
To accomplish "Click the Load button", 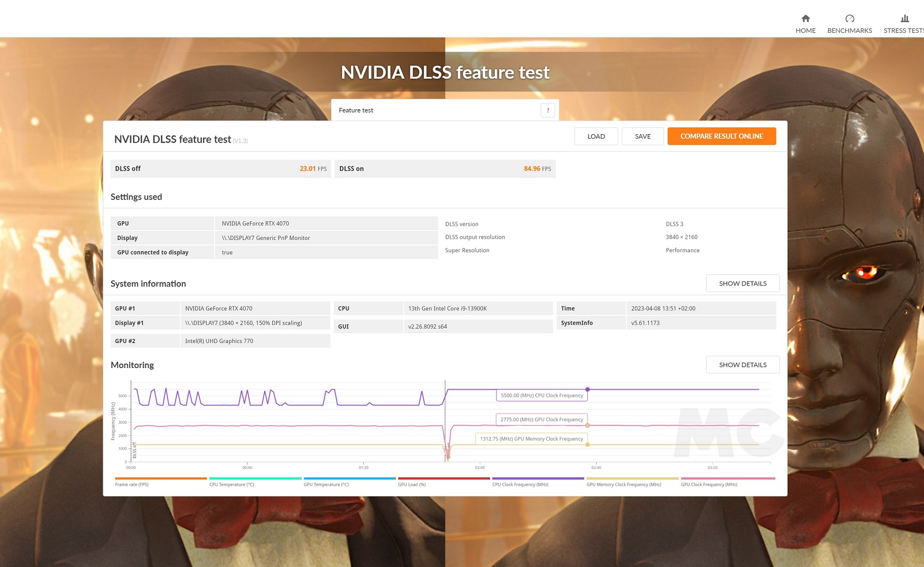I will pyautogui.click(x=596, y=136).
